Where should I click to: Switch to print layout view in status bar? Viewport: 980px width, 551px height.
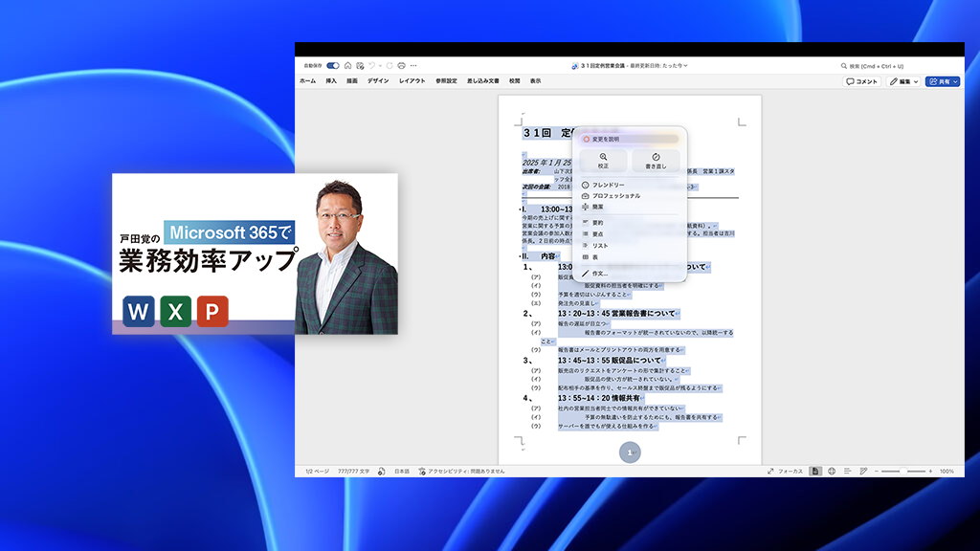[x=815, y=471]
